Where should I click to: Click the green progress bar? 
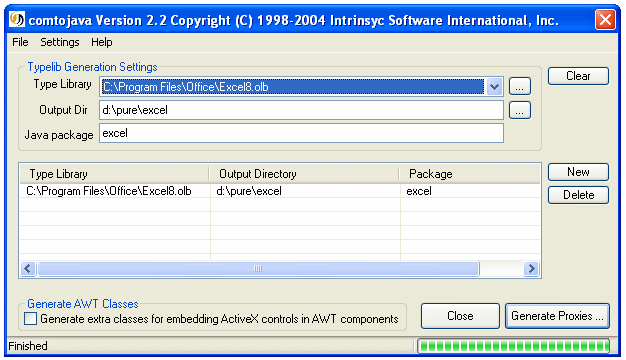click(513, 346)
